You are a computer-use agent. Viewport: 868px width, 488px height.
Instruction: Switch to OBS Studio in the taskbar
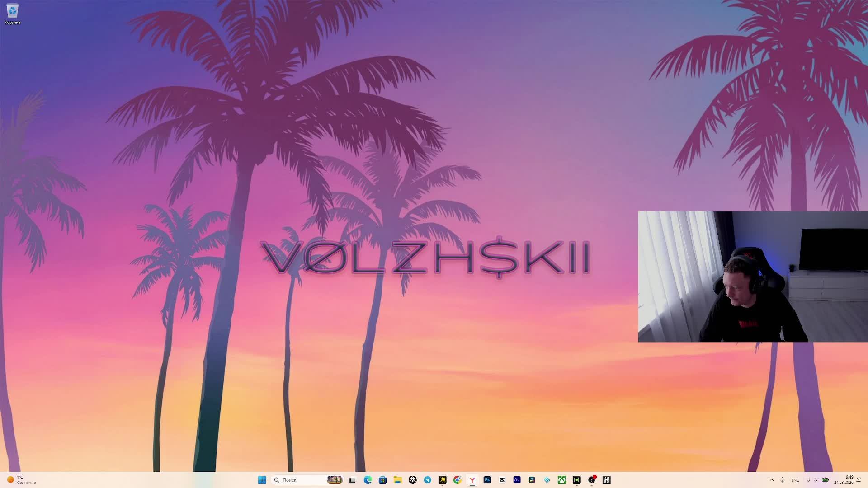pyautogui.click(x=591, y=480)
